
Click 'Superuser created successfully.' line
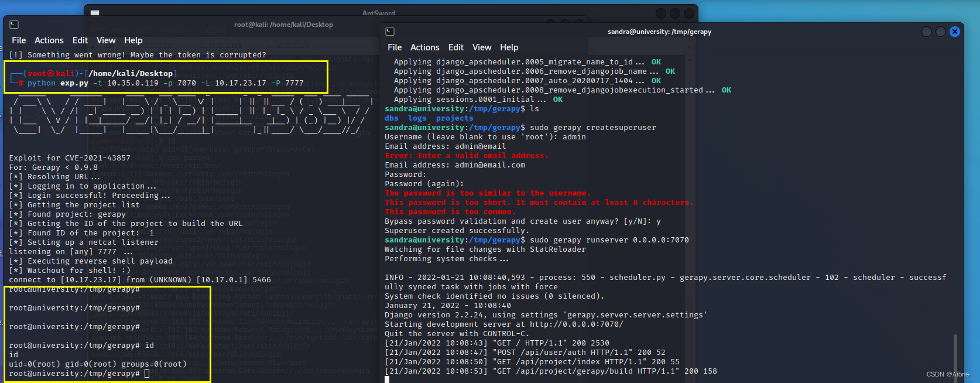[457, 231]
